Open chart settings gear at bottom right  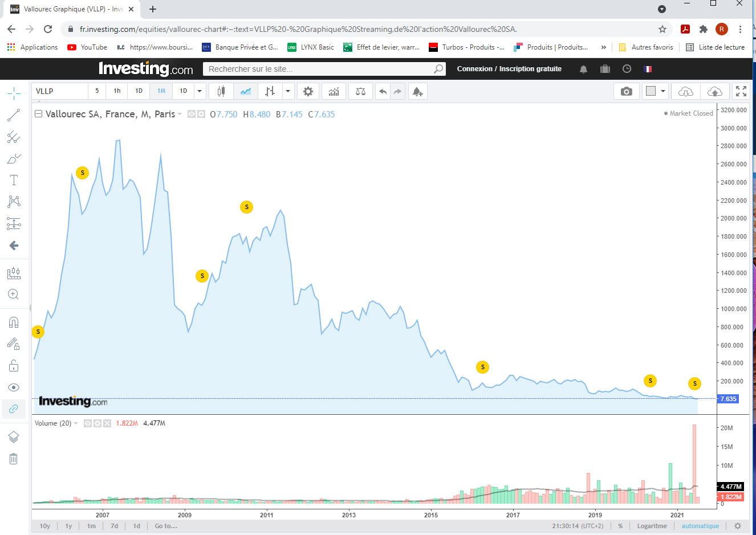pos(738,526)
